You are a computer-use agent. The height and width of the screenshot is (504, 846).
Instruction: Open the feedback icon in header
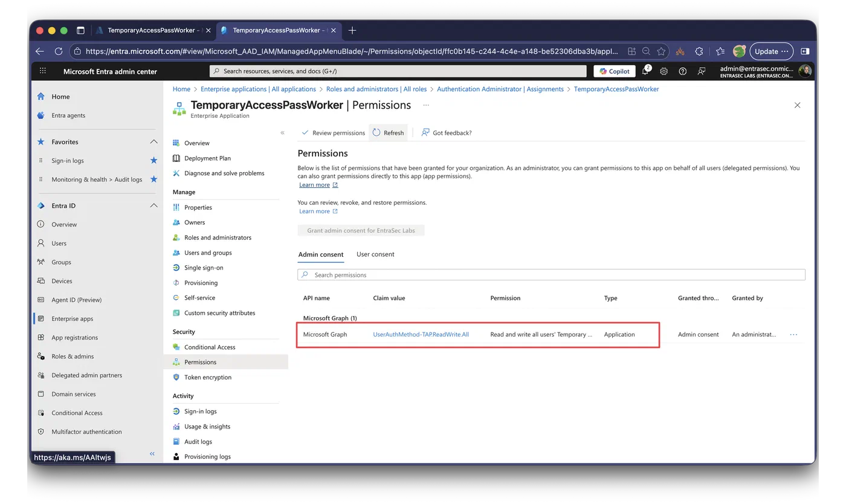(702, 71)
